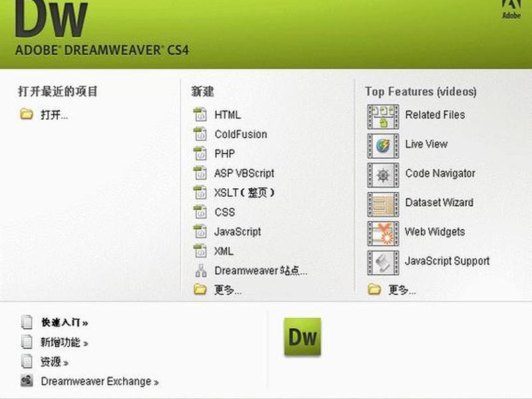Screen dimensions: 532x399
Task: Open the Related Files feature link
Action: pyautogui.click(x=435, y=114)
